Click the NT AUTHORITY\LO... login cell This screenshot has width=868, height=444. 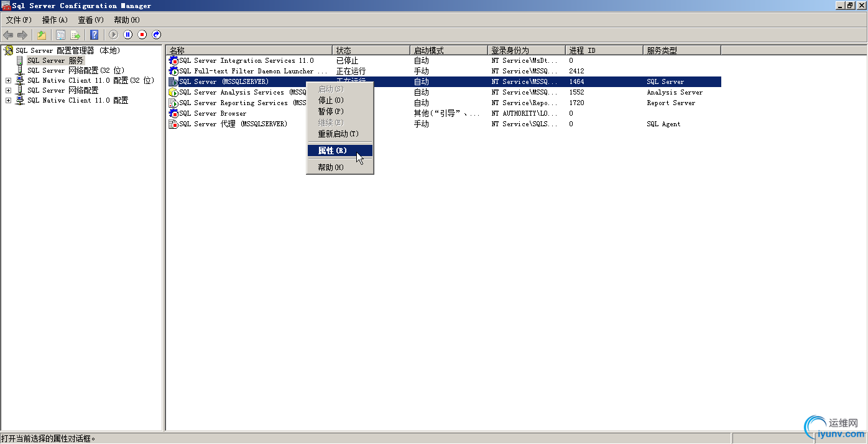tap(524, 113)
